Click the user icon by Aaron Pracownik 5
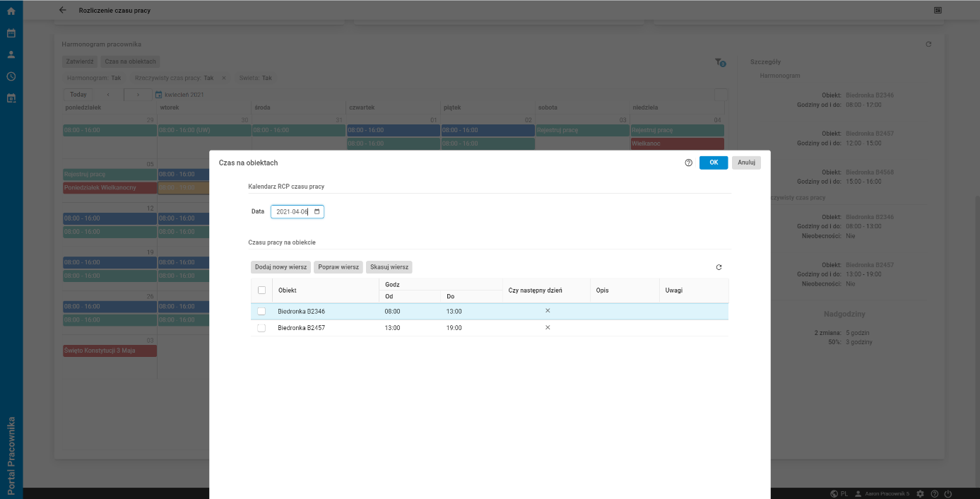This screenshot has height=499, width=980. pos(858,493)
